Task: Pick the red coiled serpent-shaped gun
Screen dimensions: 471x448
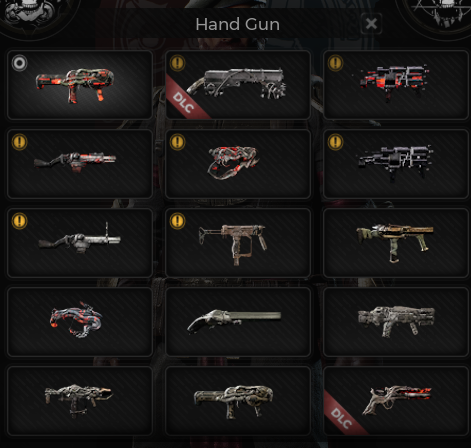Action: point(238,164)
